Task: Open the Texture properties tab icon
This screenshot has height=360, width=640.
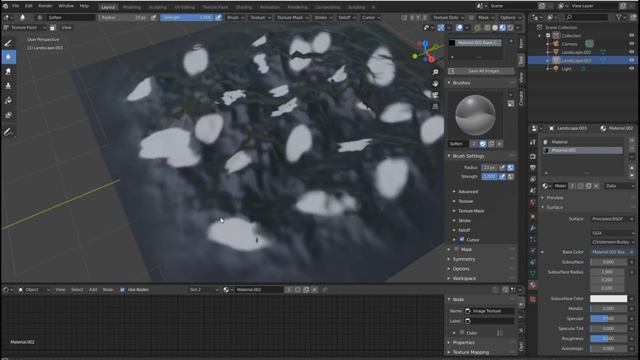Action: click(x=533, y=299)
